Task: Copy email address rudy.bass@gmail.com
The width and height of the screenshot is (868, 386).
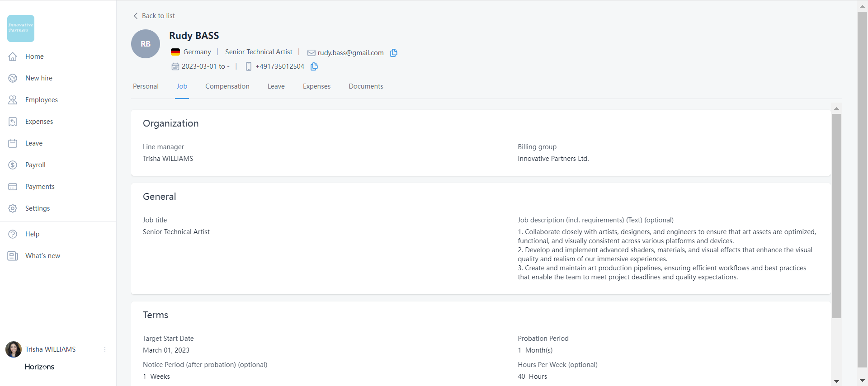Action: click(x=394, y=53)
